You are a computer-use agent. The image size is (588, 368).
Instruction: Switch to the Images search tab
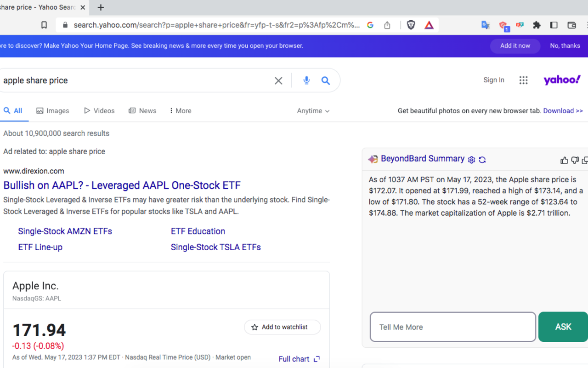(x=52, y=110)
